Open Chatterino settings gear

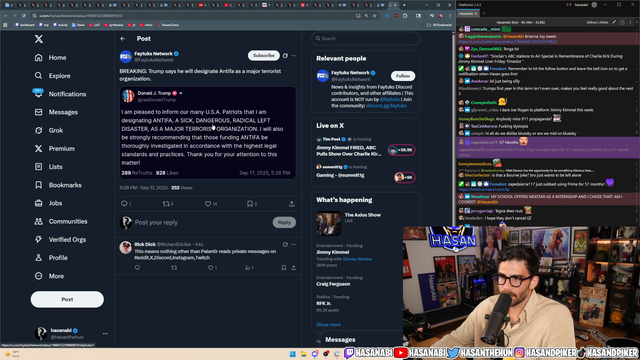coord(594,4)
